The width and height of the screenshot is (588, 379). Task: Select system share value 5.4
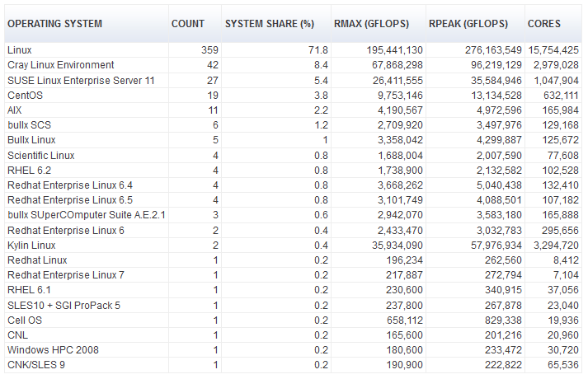(x=321, y=81)
